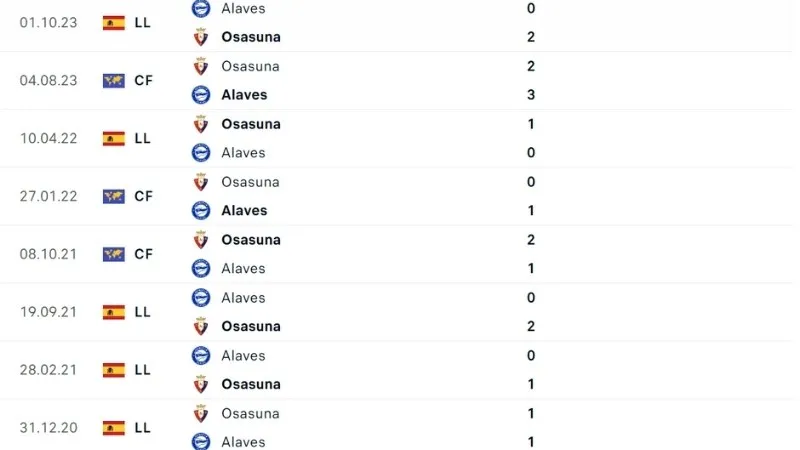Click Osasuna crest in the 01.10.23 match
800x450 pixels.
pyautogui.click(x=201, y=37)
